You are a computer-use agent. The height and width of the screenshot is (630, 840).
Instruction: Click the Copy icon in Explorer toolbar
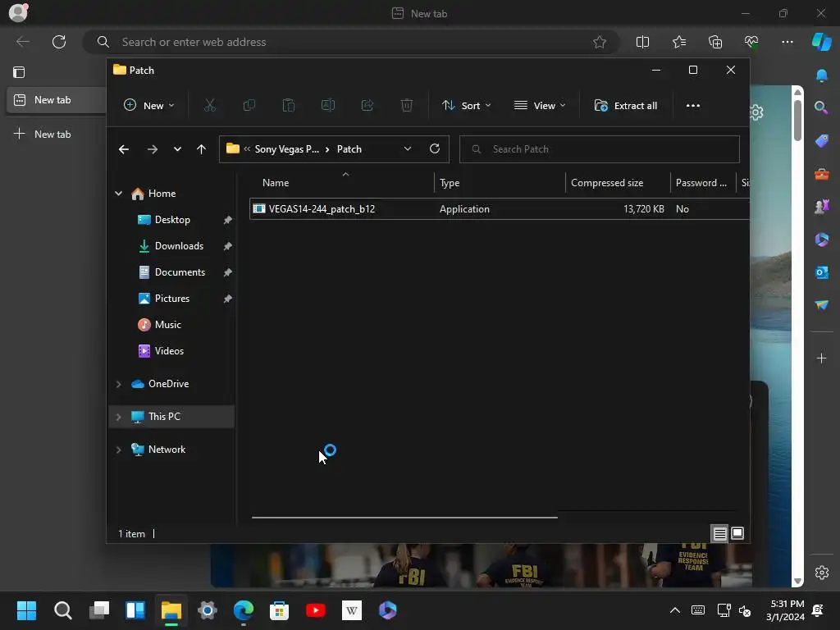click(x=249, y=106)
